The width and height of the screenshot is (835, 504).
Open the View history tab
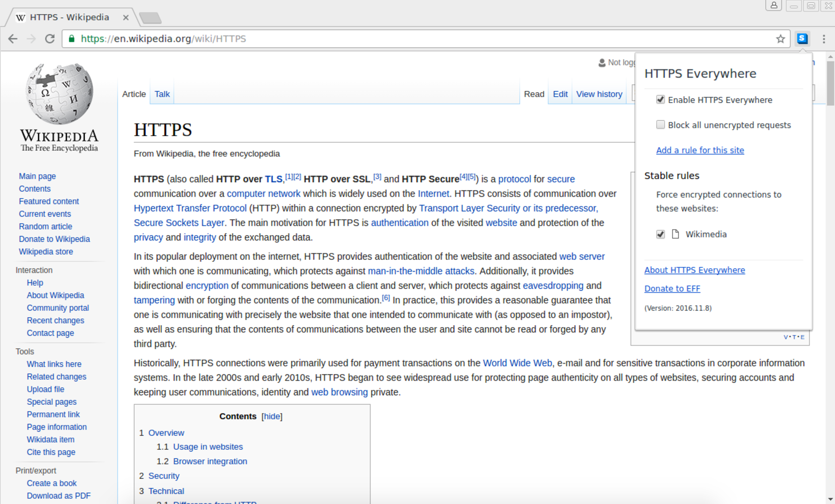[x=599, y=94]
